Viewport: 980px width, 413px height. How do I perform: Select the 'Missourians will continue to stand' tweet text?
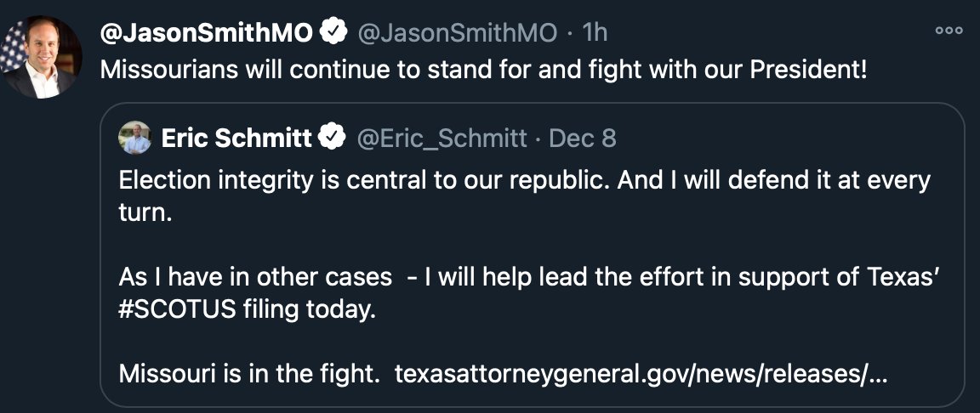pyautogui.click(x=484, y=70)
